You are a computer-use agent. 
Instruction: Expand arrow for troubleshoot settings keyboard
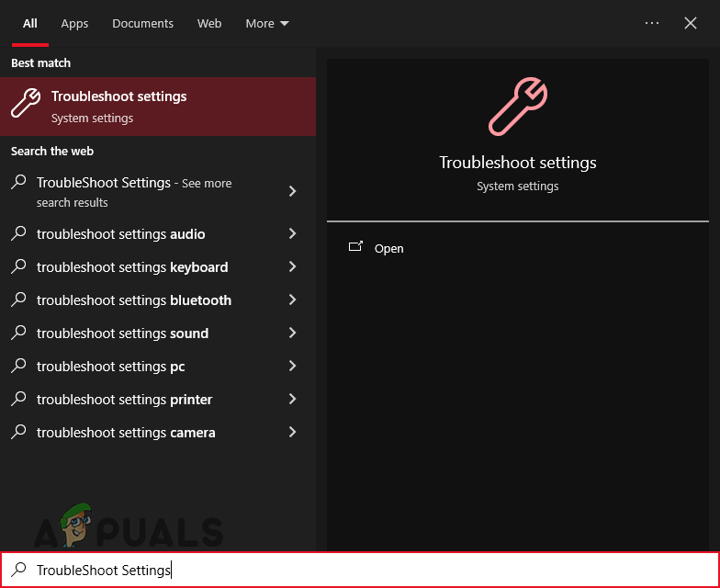292,267
